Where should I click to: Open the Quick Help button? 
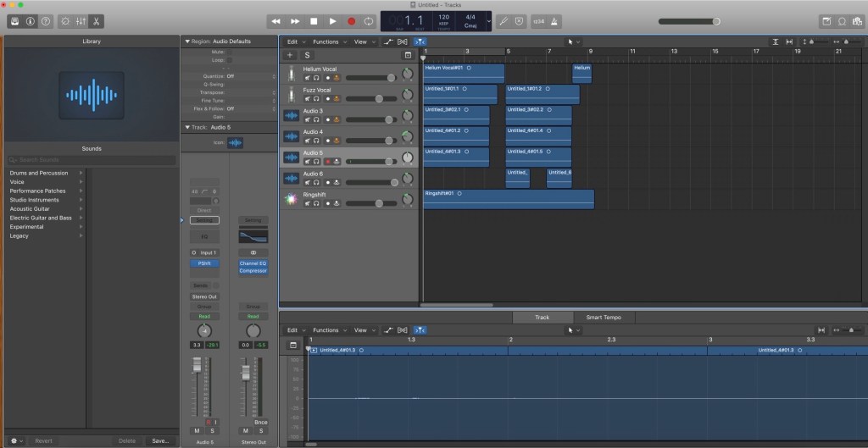pos(46,20)
